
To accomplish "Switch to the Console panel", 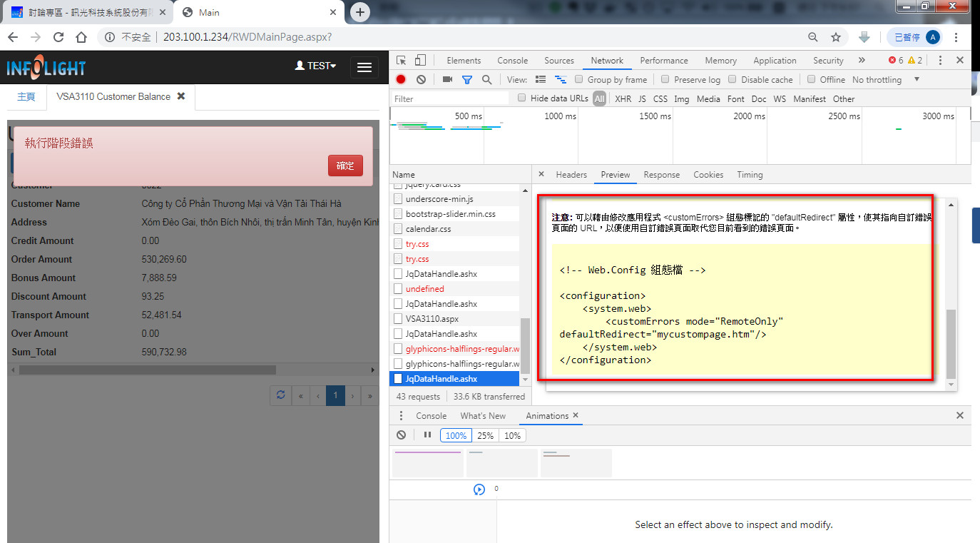I will coord(513,61).
